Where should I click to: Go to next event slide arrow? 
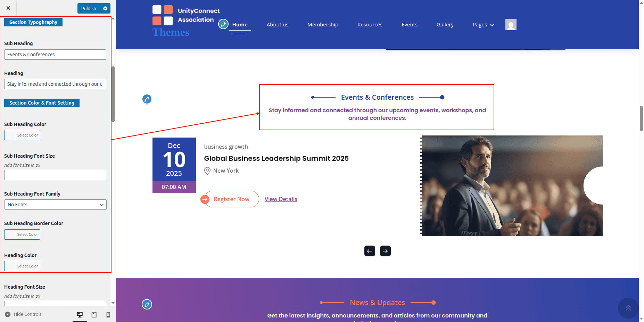385,251
